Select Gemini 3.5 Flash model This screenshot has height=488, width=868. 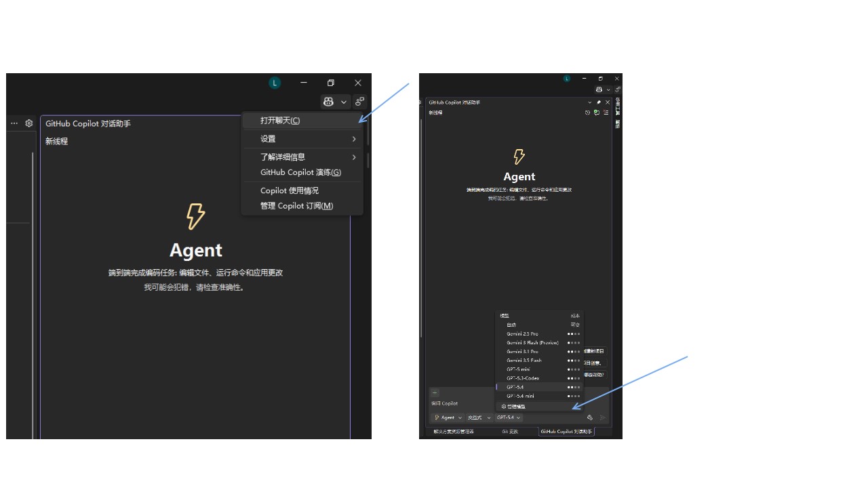pyautogui.click(x=540, y=360)
